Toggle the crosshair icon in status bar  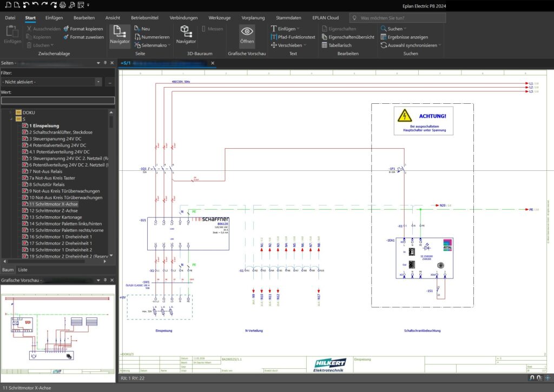[x=548, y=377]
